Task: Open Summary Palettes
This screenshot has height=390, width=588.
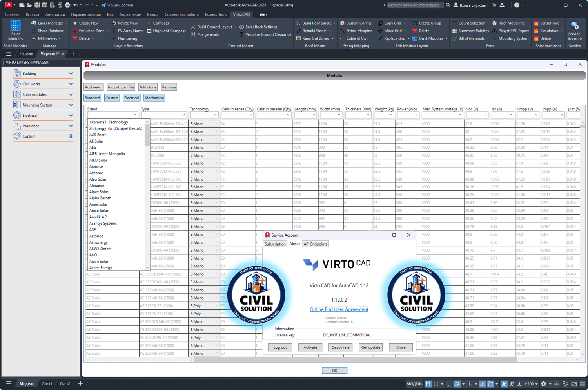Action: tap(470, 31)
